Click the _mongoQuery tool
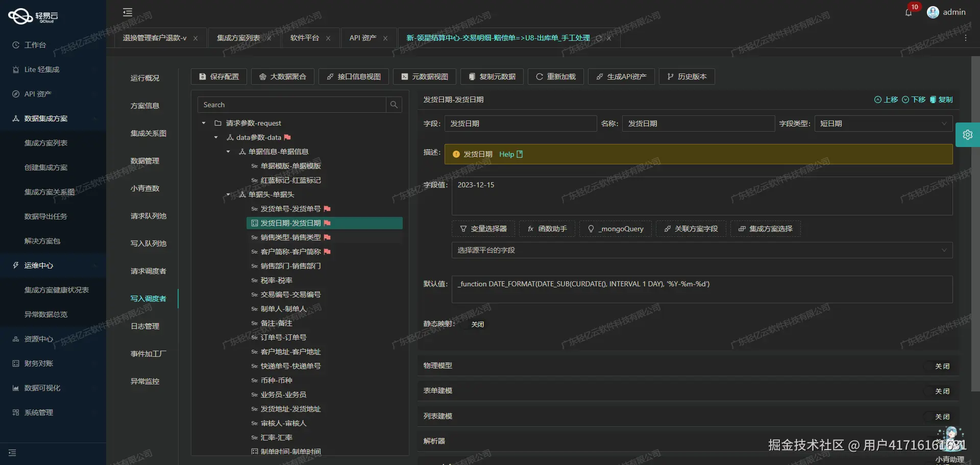980x465 pixels. (615, 229)
